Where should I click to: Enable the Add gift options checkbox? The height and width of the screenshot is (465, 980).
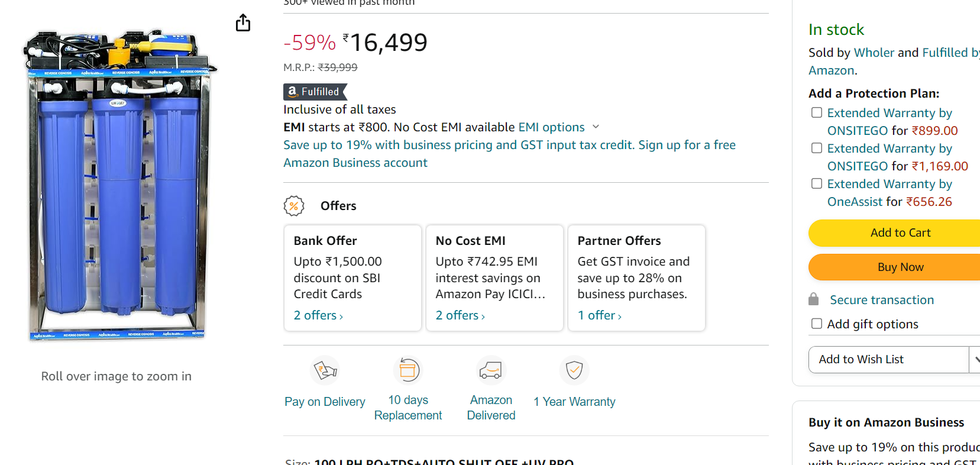pyautogui.click(x=817, y=324)
